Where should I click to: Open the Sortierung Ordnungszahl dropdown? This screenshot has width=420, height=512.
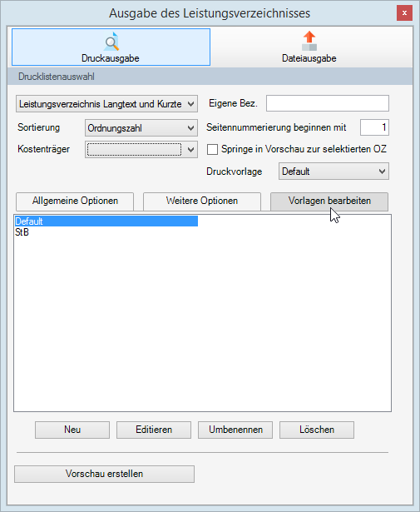(141, 128)
